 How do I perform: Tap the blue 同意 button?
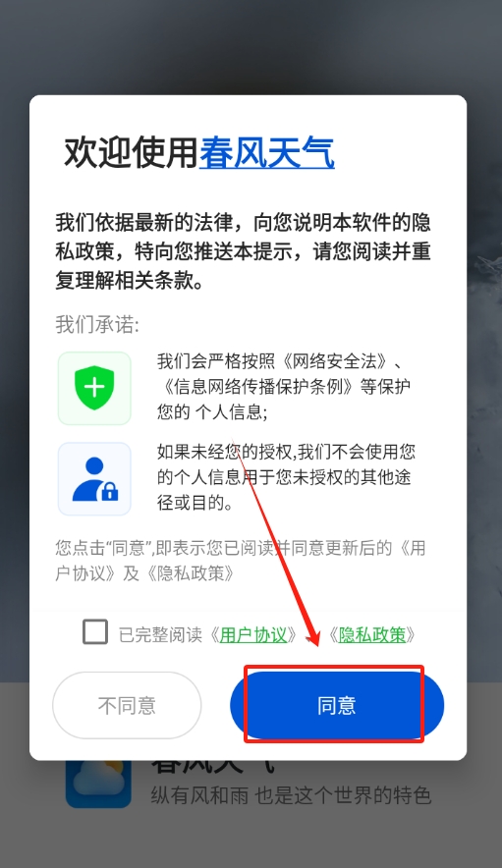(337, 705)
